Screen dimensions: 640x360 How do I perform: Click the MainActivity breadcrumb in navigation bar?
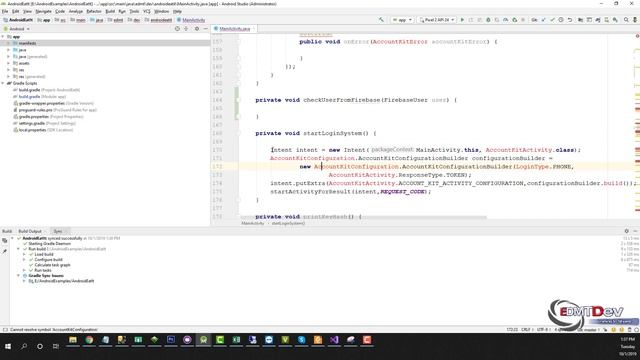(191, 20)
